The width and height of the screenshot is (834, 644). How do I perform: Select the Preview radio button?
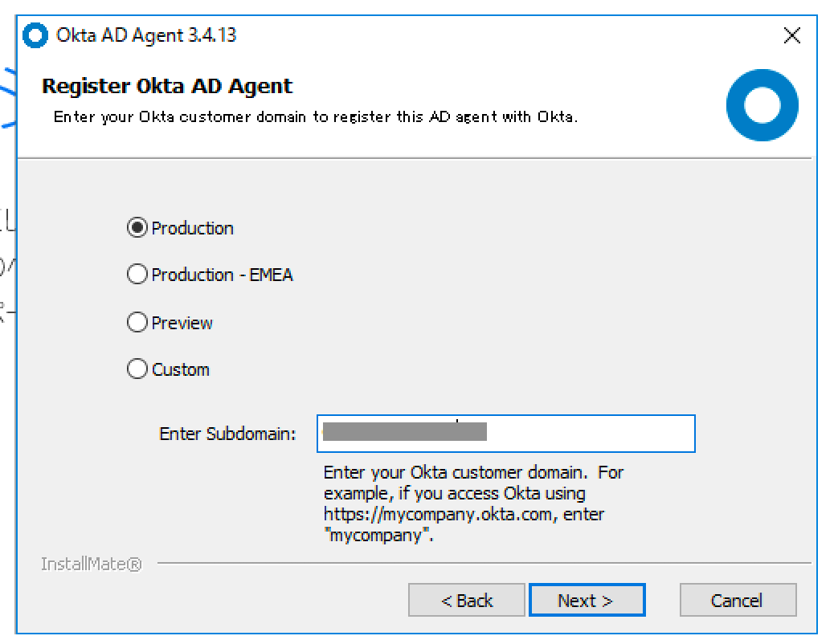(137, 322)
